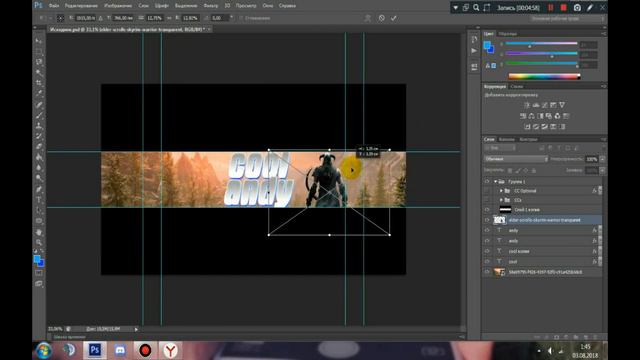Open the Actions play icon in collapsed dock
This screenshot has width=640, height=360.
click(474, 51)
